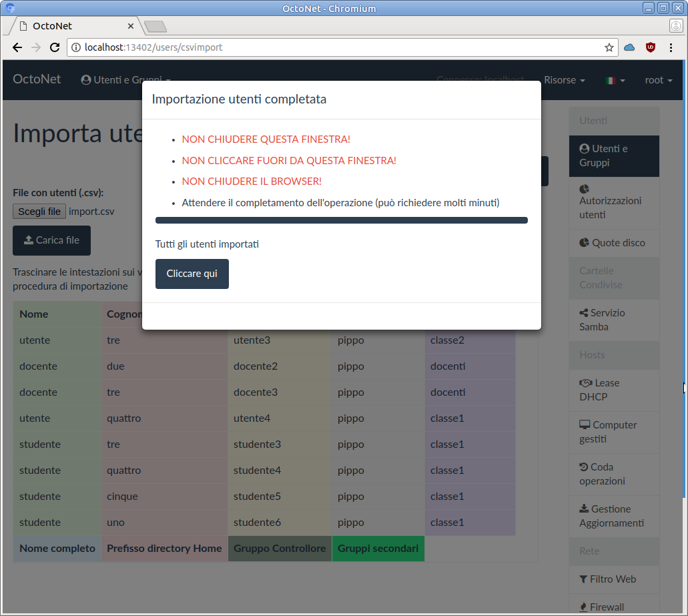The width and height of the screenshot is (688, 616).
Task: Open 'Quote disco' in the sidebar
Action: click(614, 243)
